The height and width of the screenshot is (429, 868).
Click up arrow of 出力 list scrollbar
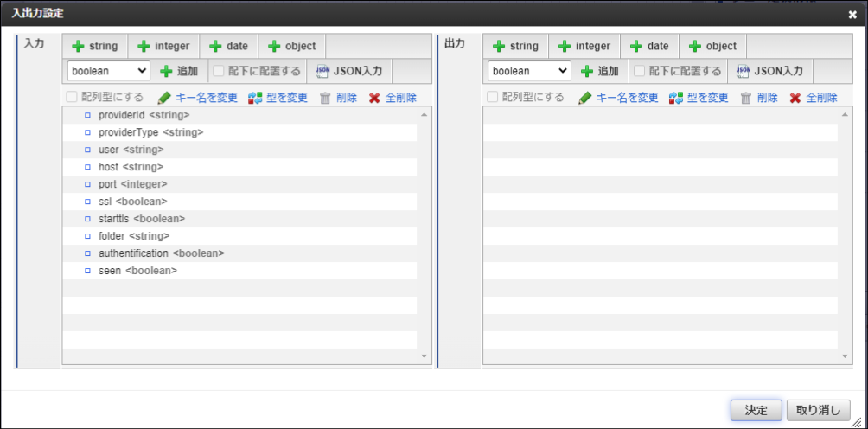(x=845, y=114)
